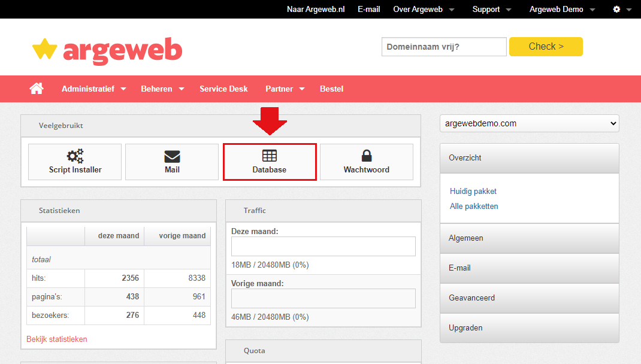The height and width of the screenshot is (364, 641).
Task: Open Service Desk in the red navigation bar
Action: click(223, 89)
